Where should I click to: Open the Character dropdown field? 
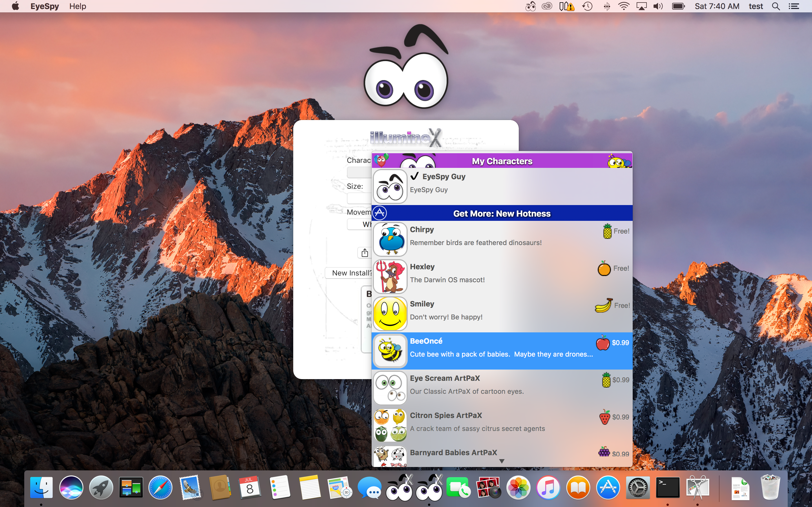click(x=359, y=172)
